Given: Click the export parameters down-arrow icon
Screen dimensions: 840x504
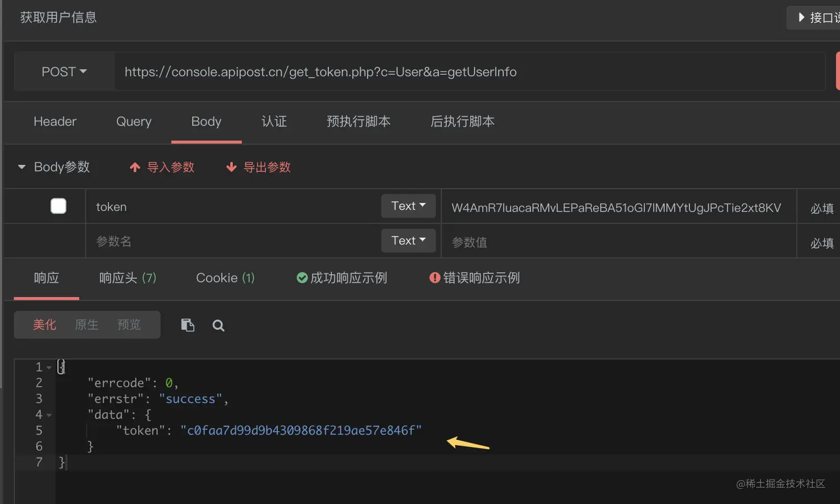Looking at the screenshot, I should (x=232, y=167).
